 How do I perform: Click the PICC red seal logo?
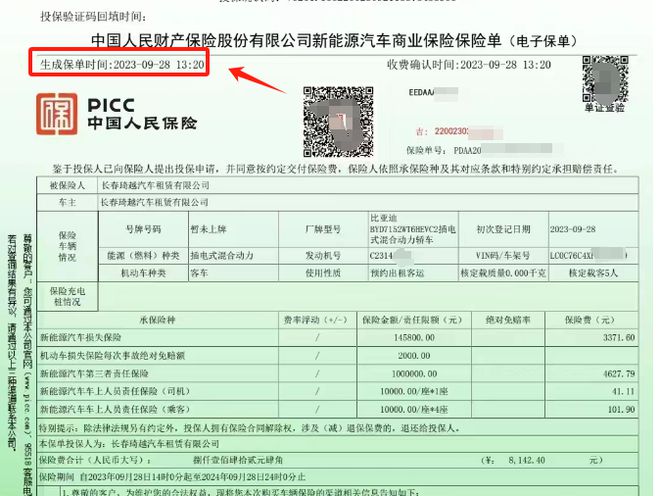[57, 114]
